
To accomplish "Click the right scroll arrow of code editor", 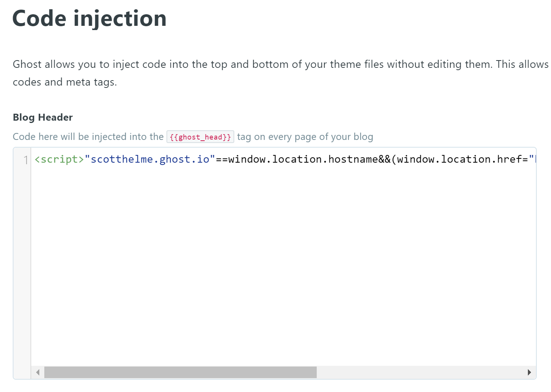I will (529, 372).
